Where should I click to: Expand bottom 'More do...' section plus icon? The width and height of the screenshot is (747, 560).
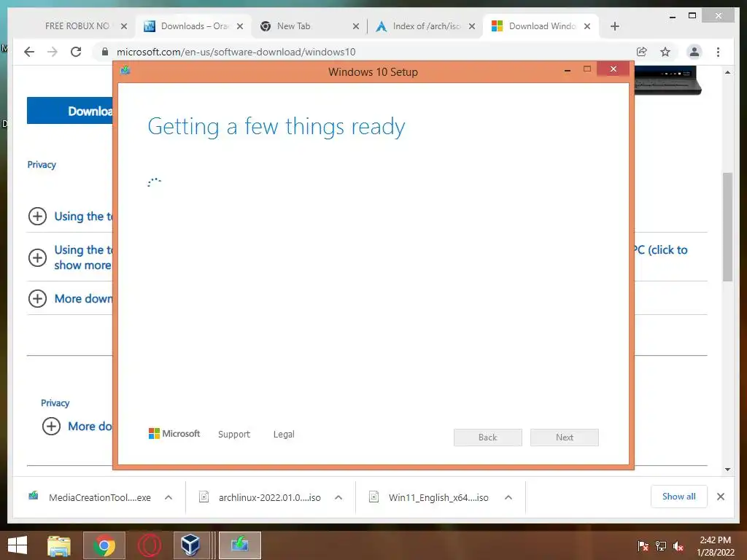pos(52,426)
